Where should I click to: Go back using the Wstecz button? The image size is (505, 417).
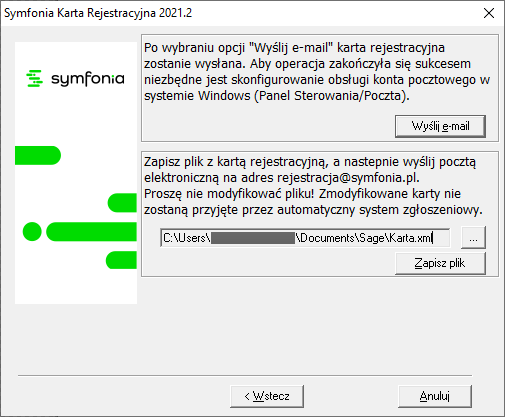267,396
